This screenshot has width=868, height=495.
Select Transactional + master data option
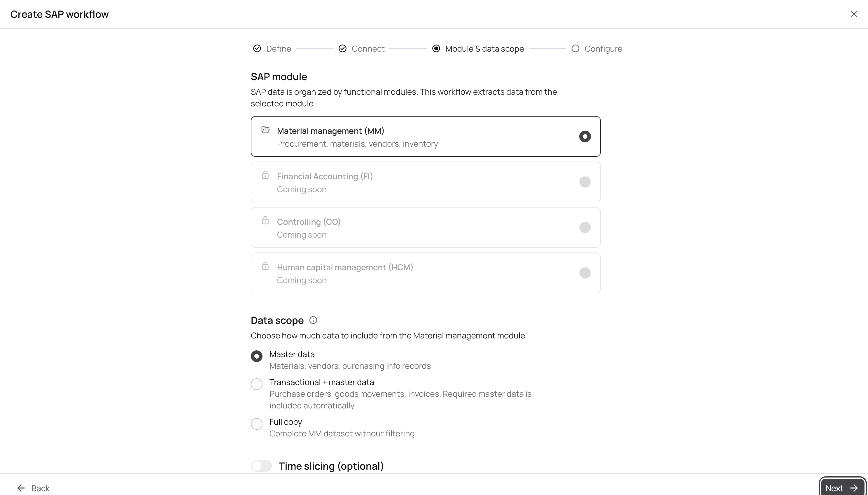257,384
